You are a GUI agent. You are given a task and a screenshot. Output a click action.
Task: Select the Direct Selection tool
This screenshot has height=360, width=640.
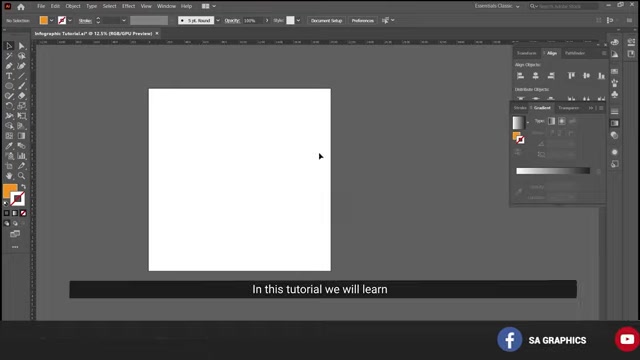coord(21,46)
